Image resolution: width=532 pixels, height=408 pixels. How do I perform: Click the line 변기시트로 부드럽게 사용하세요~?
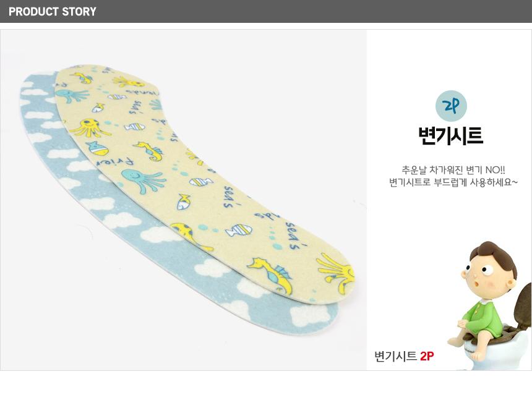(453, 182)
